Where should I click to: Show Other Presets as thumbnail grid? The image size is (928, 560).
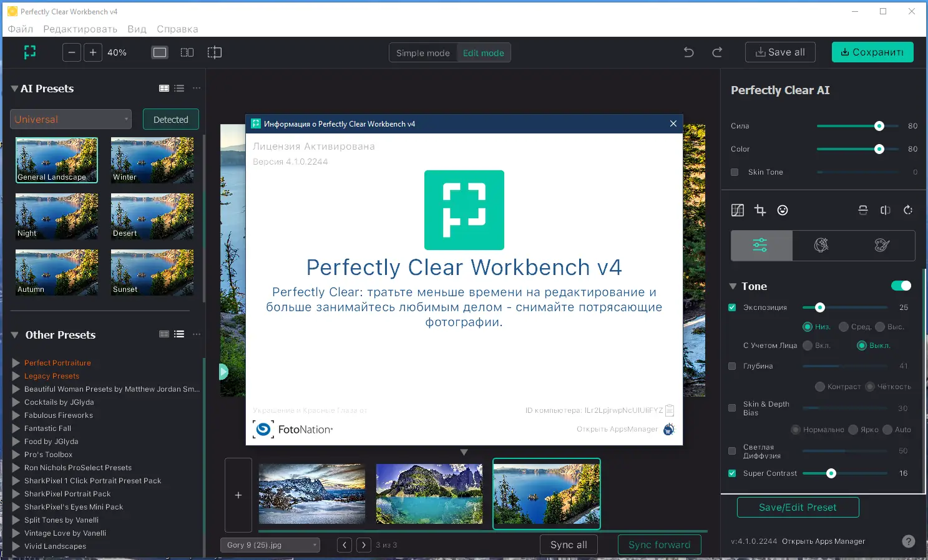[164, 334]
